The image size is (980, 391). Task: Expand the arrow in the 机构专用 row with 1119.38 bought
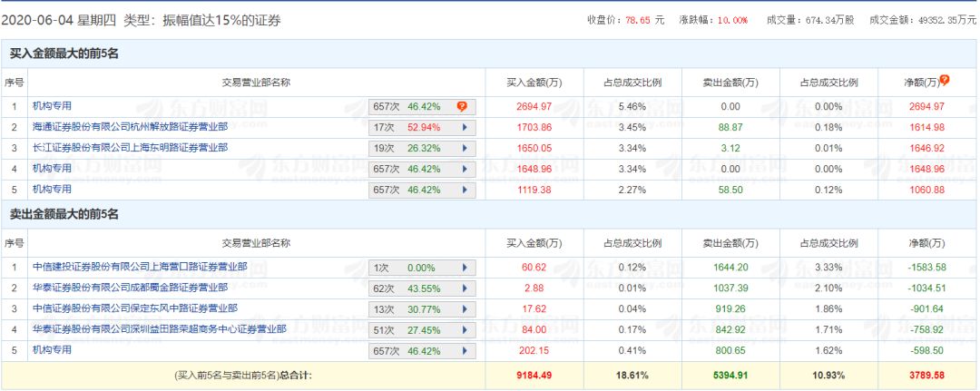tap(465, 190)
